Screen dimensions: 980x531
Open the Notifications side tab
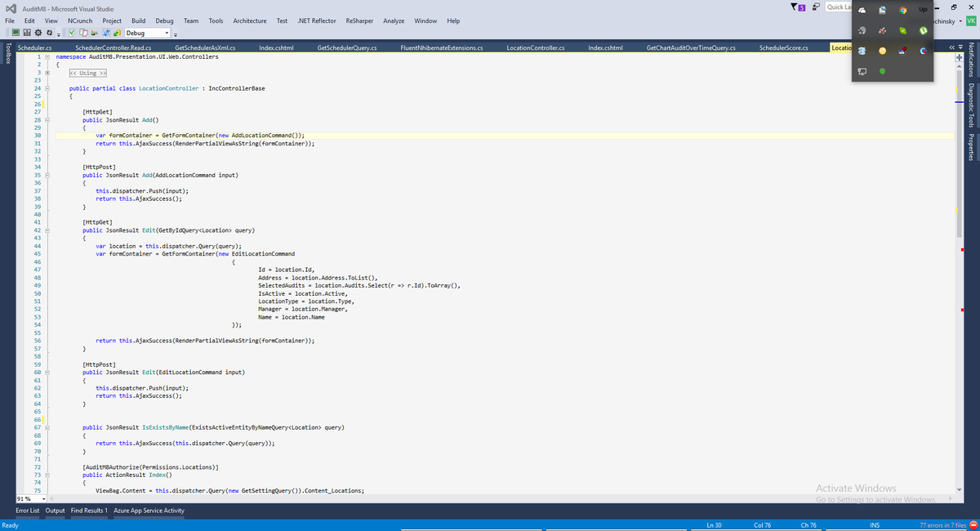coord(972,60)
